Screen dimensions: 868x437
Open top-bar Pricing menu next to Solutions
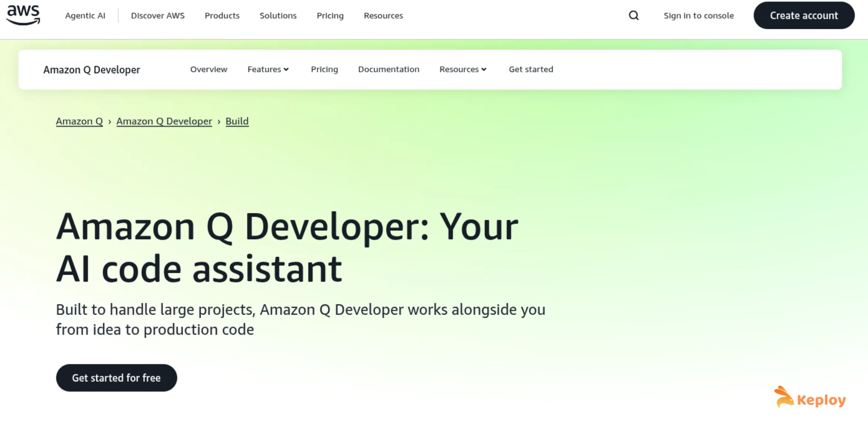[330, 16]
